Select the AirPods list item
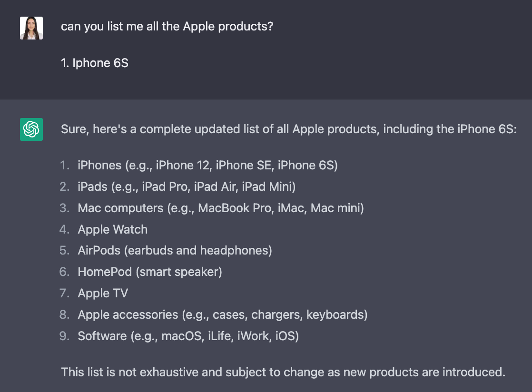This screenshot has height=392, width=532. tap(175, 251)
